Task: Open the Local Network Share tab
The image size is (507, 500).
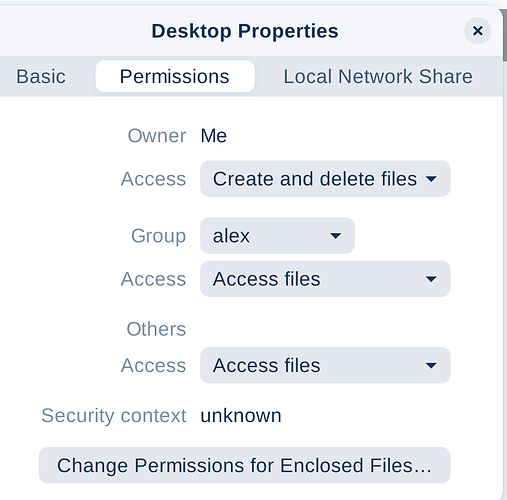Action: click(378, 76)
